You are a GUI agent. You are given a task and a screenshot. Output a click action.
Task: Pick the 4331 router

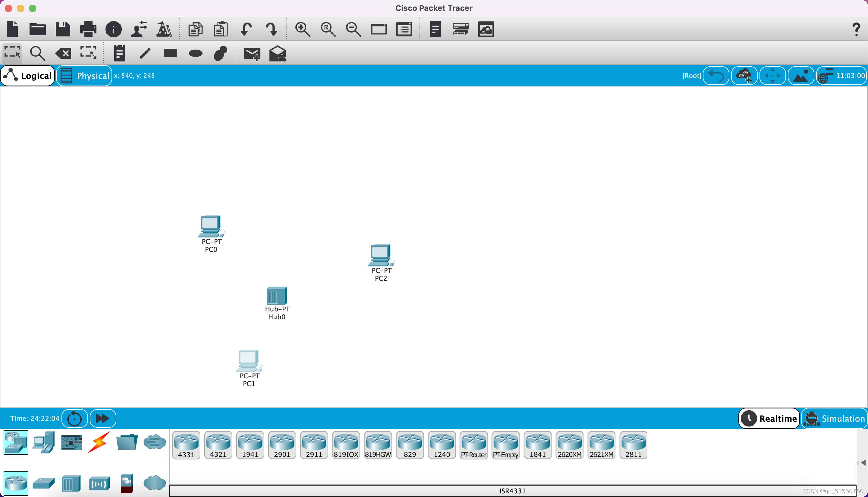tap(186, 445)
